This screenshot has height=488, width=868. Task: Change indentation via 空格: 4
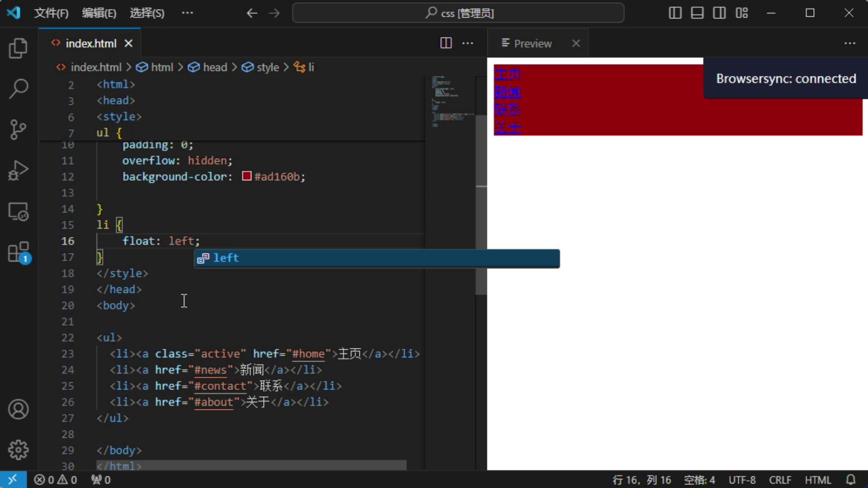[699, 479]
